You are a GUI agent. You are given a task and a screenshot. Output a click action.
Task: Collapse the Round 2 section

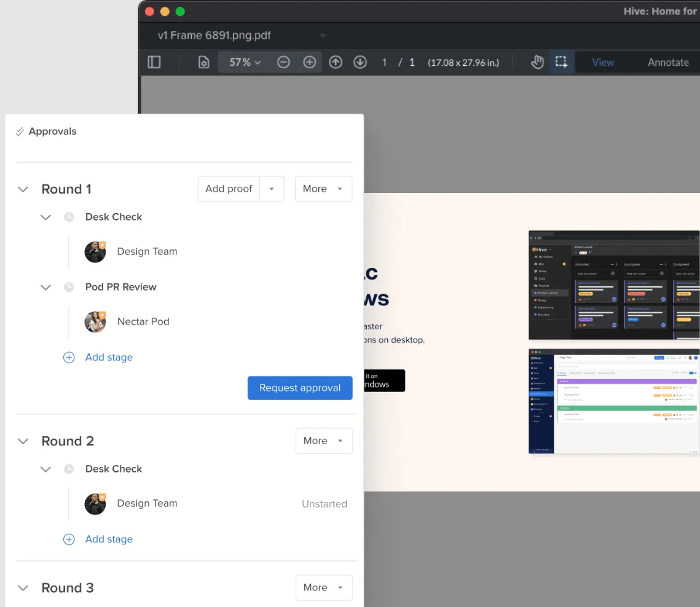pos(23,441)
